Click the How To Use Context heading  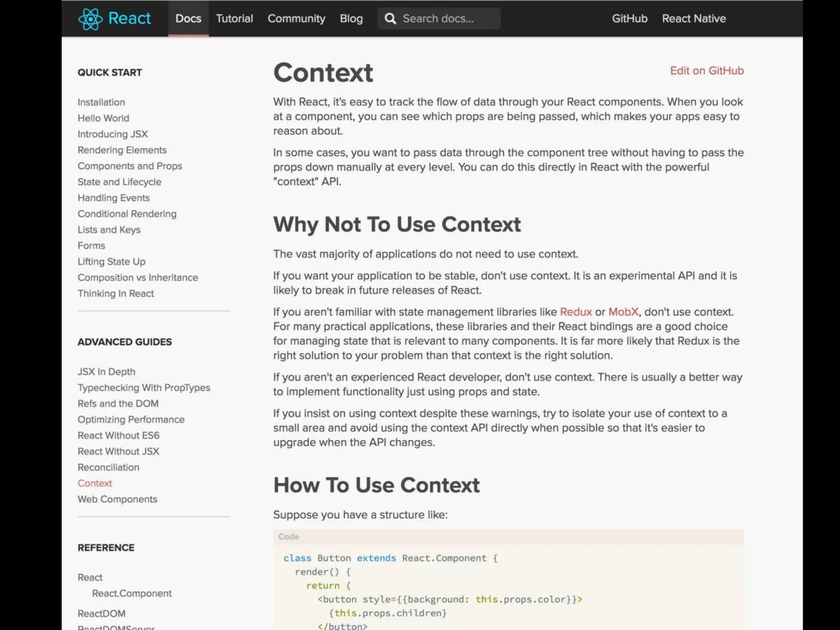pos(377,485)
